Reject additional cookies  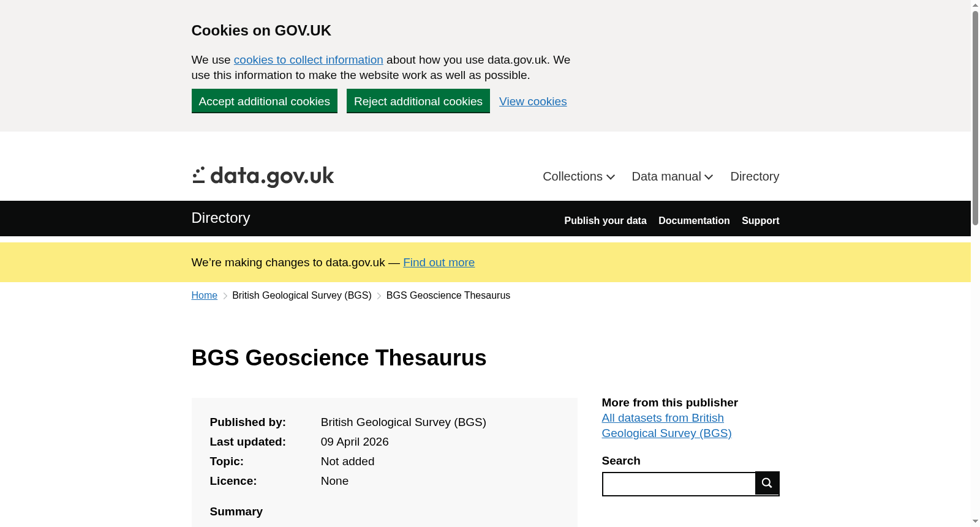(x=418, y=101)
